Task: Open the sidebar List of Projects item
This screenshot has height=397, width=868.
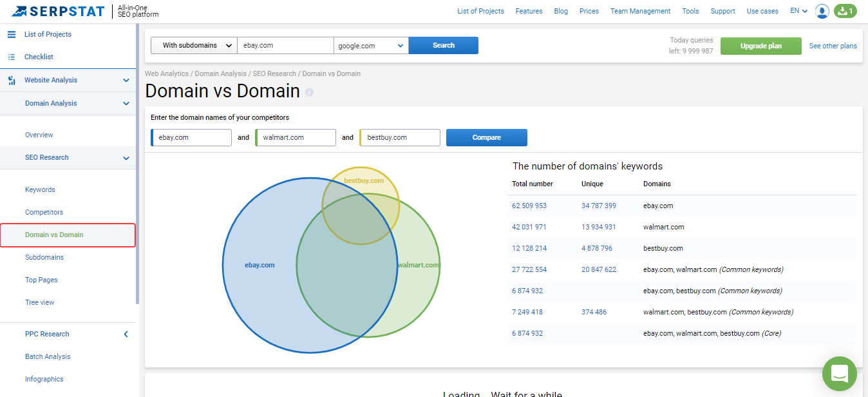Action: (x=48, y=34)
